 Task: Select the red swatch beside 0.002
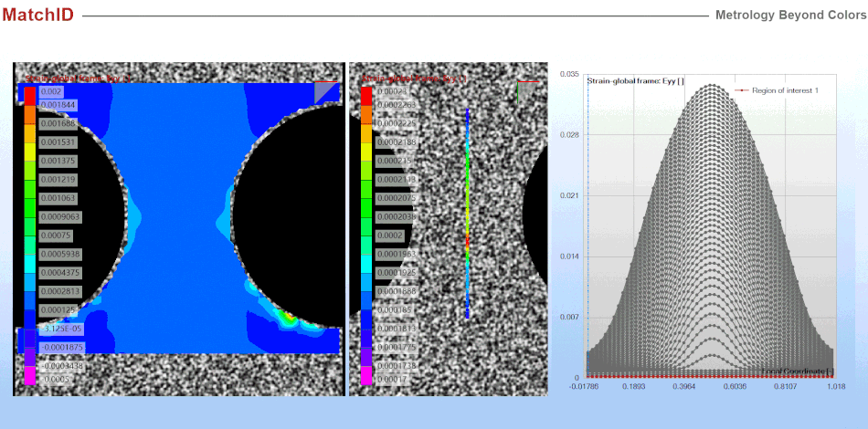click(x=30, y=96)
